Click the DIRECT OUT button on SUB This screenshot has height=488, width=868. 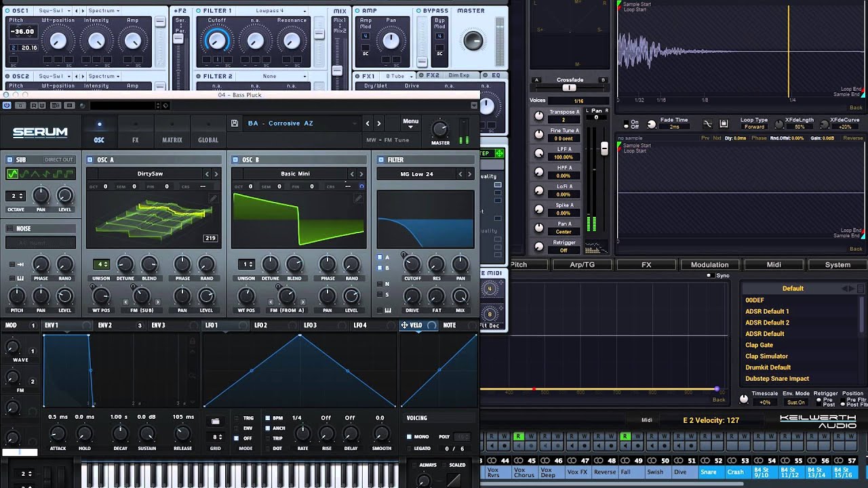pos(58,160)
